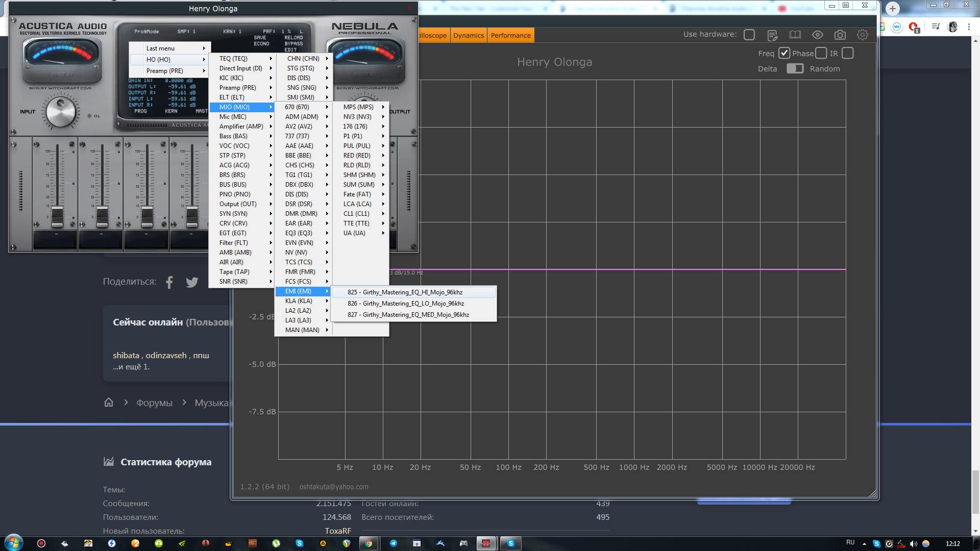Screen dimensions: 980x551
Task: Open the KERN page on Nebula display
Action: [x=171, y=111]
